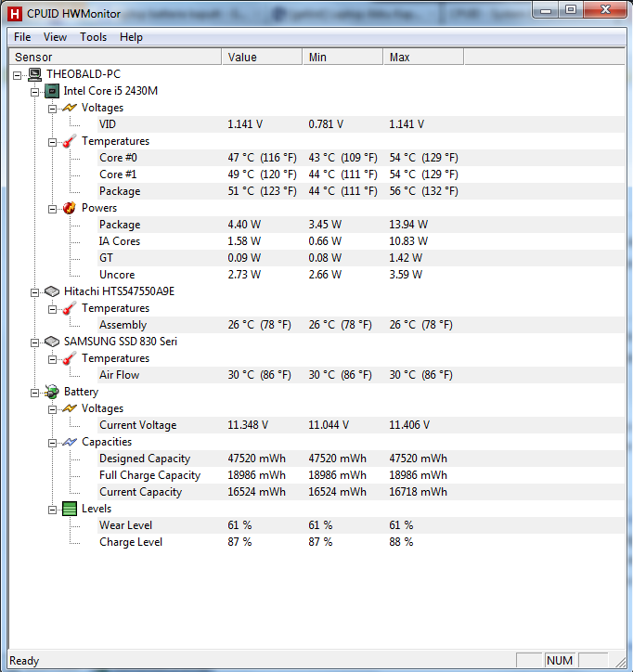Click the 13.94 W max package power
The height and width of the screenshot is (672, 633).
click(408, 225)
